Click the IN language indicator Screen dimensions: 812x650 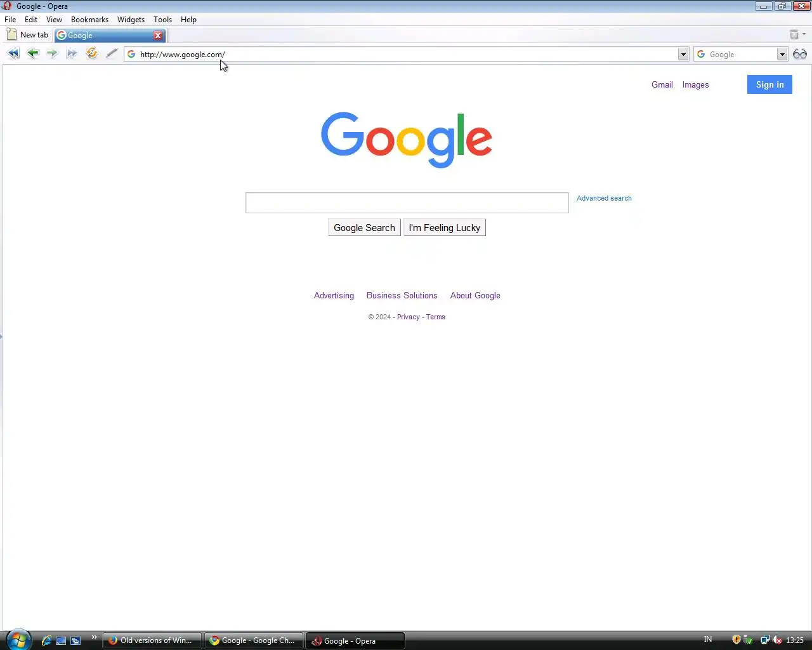(708, 639)
